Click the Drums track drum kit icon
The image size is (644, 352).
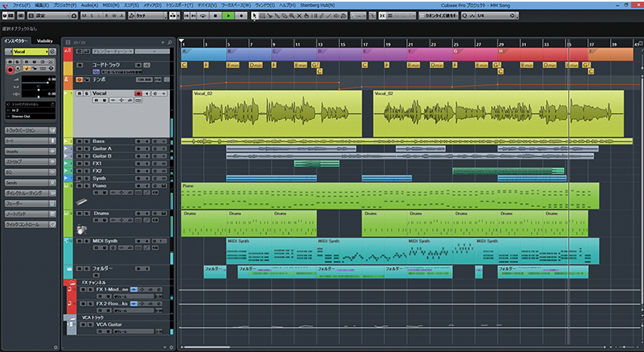click(x=82, y=230)
